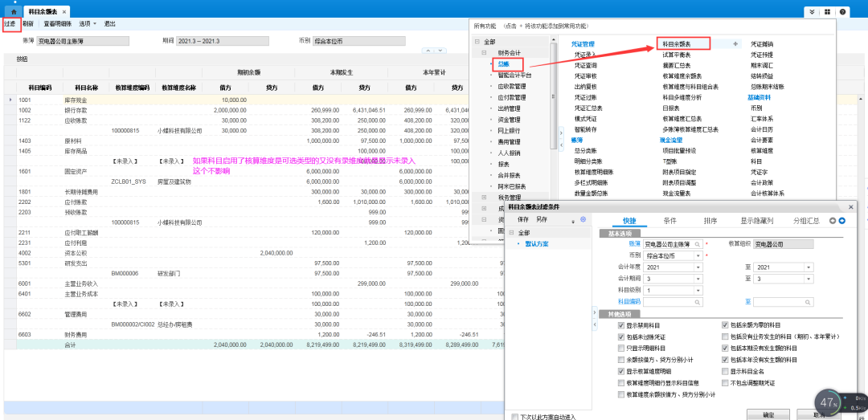Open the 选项 toolbar dropdown
The height and width of the screenshot is (420, 868).
coord(88,24)
